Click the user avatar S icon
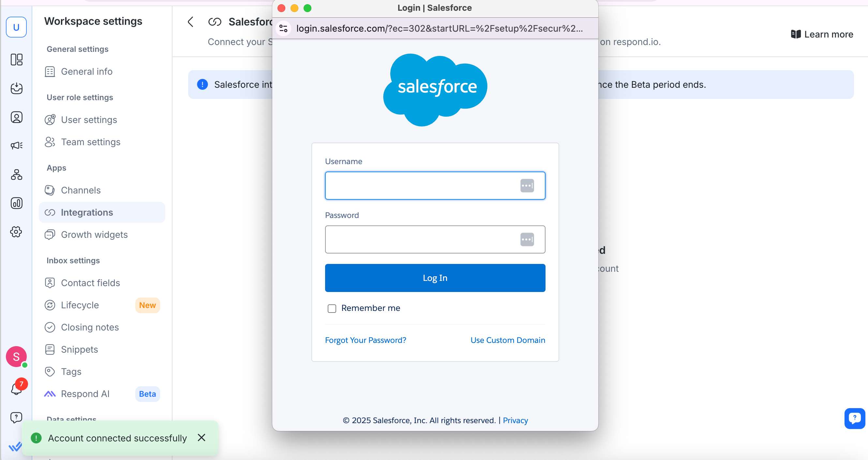Viewport: 868px width, 460px height. (x=16, y=357)
